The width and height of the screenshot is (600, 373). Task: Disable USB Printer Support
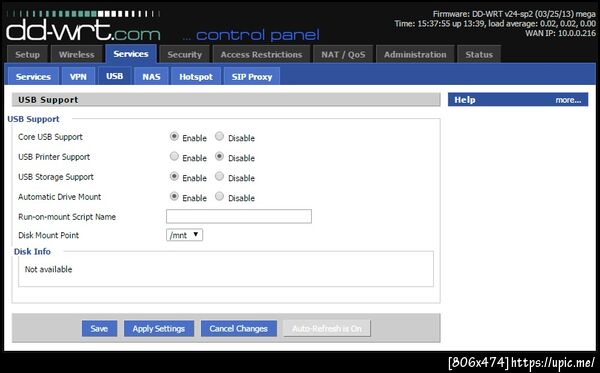(219, 156)
